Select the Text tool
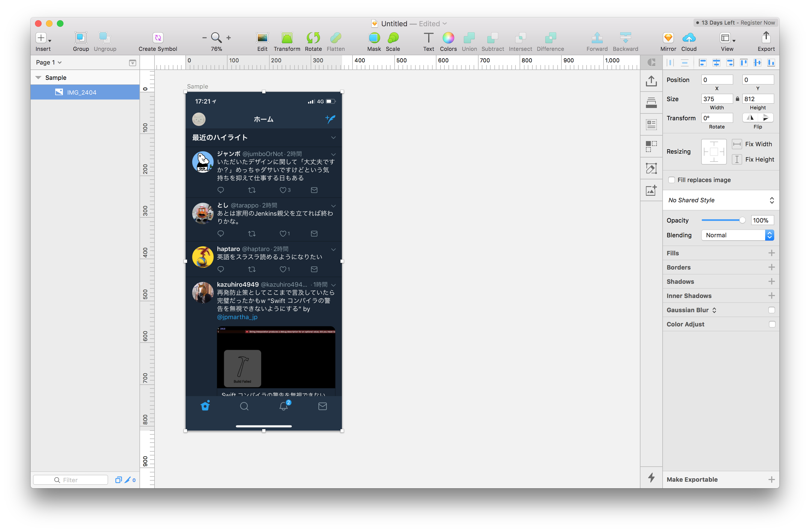The height and width of the screenshot is (532, 810). coord(429,38)
